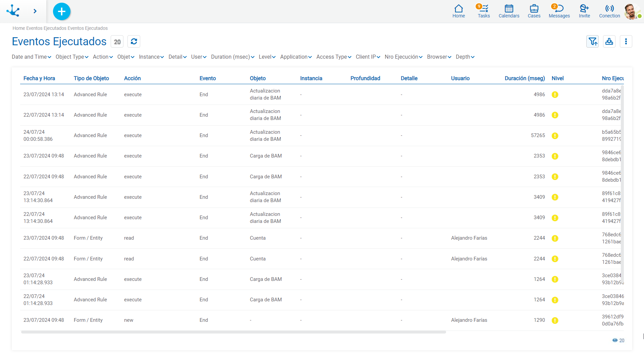Click the Duración (mseg) column header
This screenshot has width=644, height=362.
click(x=525, y=78)
